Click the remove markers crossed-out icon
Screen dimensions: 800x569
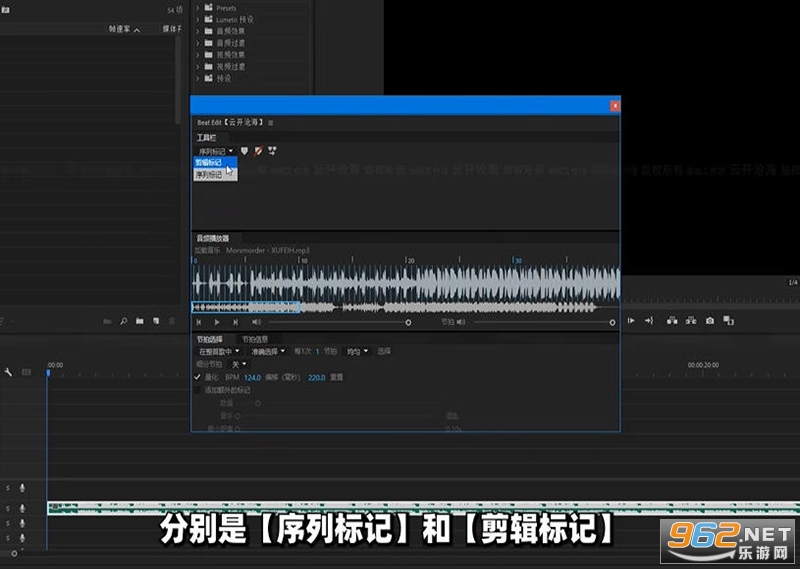tap(258, 151)
